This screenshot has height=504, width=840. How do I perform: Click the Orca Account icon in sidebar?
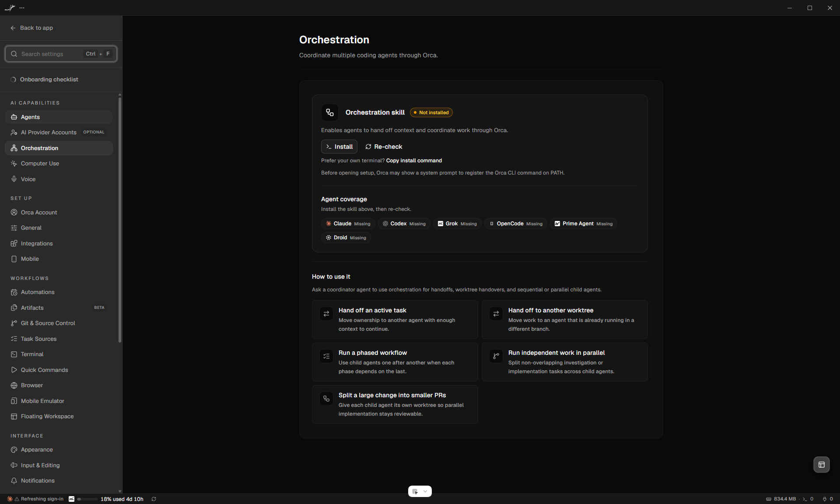pyautogui.click(x=14, y=213)
